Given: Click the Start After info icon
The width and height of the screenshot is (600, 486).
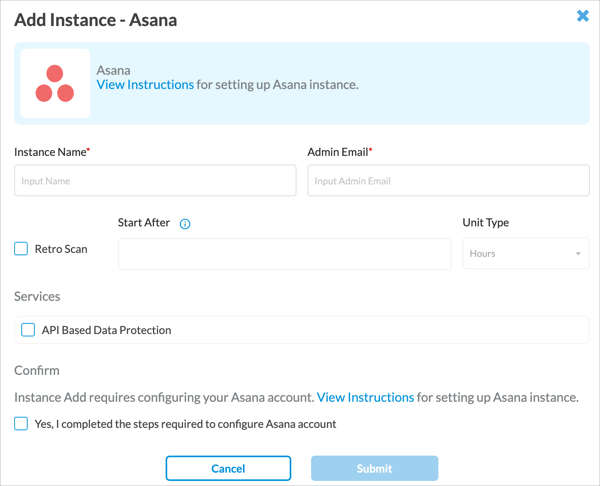Looking at the screenshot, I should click(185, 224).
